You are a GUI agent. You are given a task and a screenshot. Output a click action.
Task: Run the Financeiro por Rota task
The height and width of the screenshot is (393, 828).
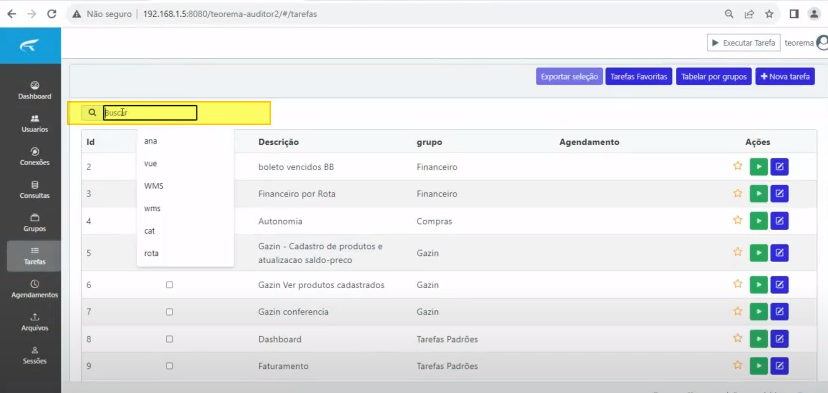click(x=758, y=194)
